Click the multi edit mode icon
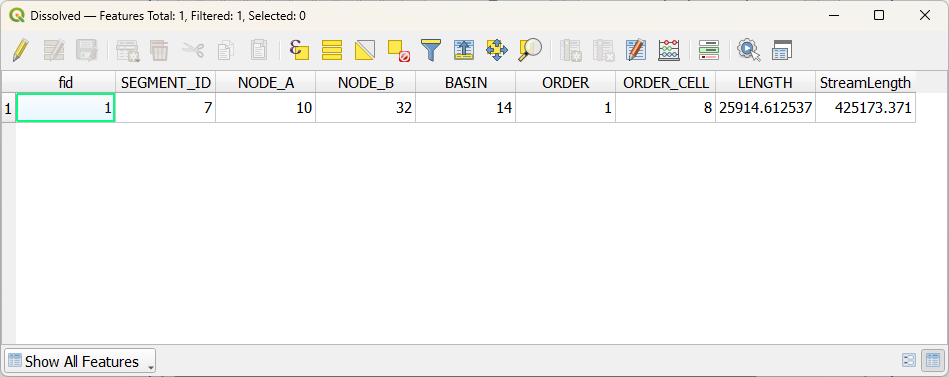The width and height of the screenshot is (949, 377). pos(54,50)
